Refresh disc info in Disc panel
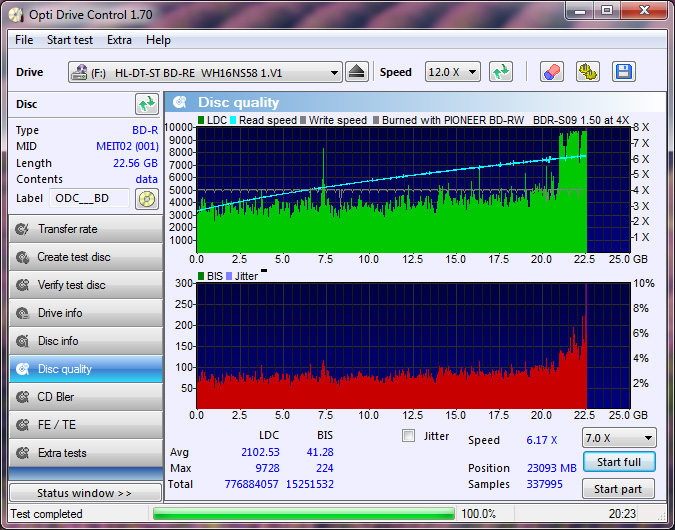675x530 pixels. [147, 104]
